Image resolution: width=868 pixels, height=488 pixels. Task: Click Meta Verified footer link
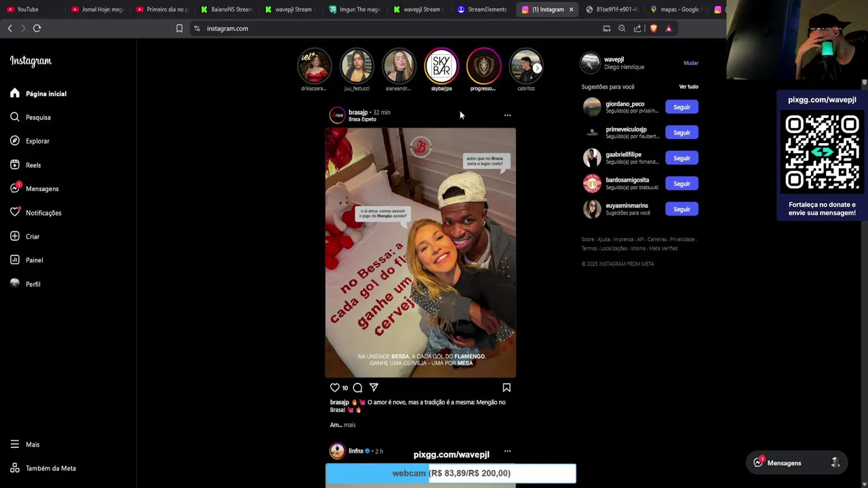[663, 248]
